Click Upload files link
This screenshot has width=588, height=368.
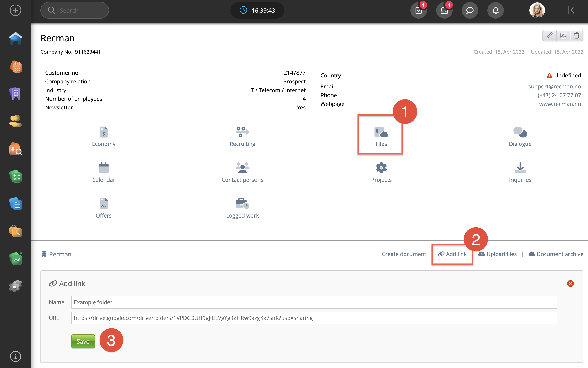coord(498,254)
